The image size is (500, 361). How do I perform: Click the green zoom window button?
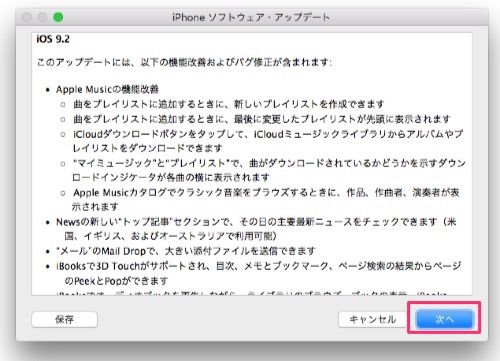click(58, 17)
